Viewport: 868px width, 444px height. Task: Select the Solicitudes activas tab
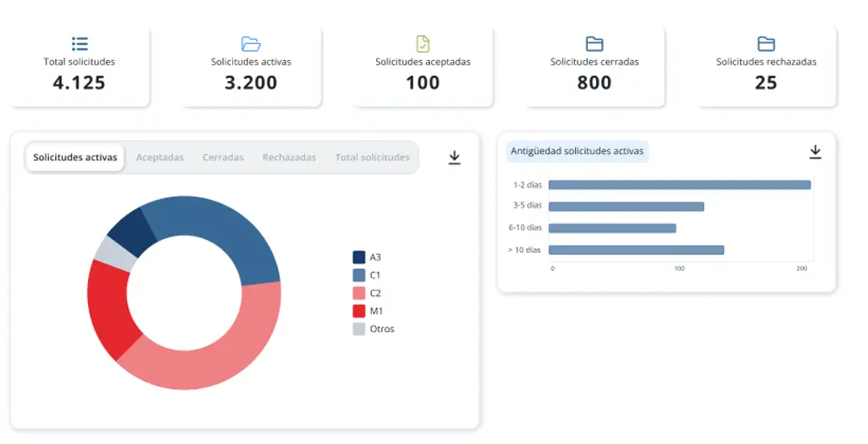75,158
